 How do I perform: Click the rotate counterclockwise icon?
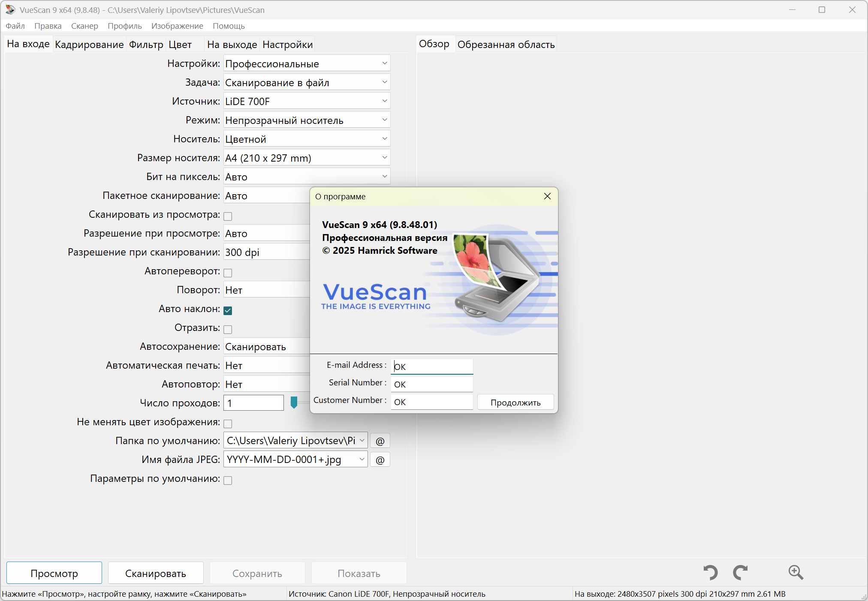(x=711, y=572)
